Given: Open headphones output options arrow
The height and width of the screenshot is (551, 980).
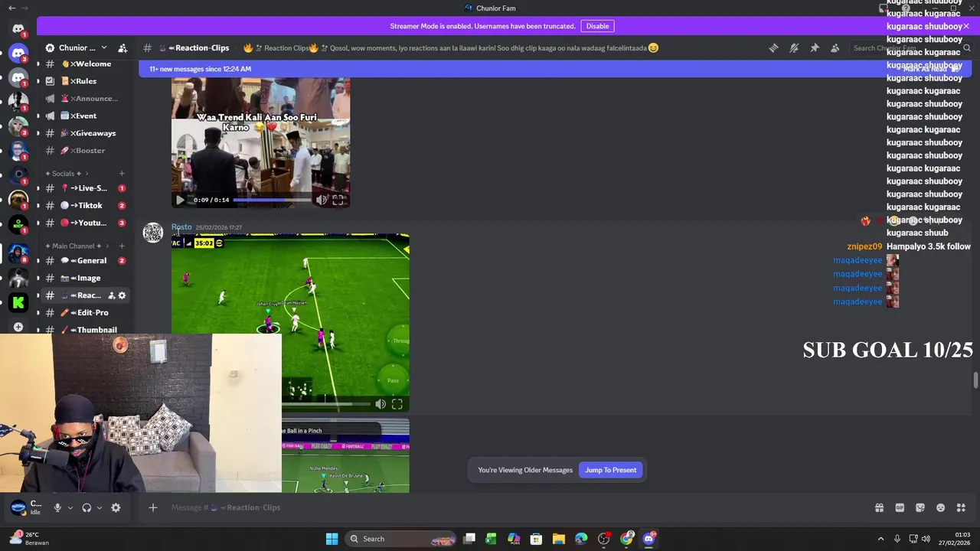Looking at the screenshot, I should (100, 507).
